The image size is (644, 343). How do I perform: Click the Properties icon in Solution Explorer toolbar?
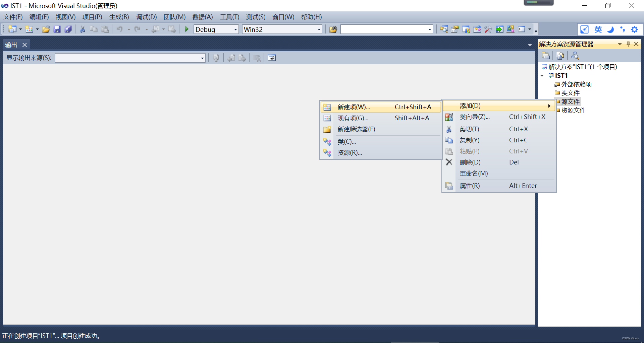tap(546, 56)
